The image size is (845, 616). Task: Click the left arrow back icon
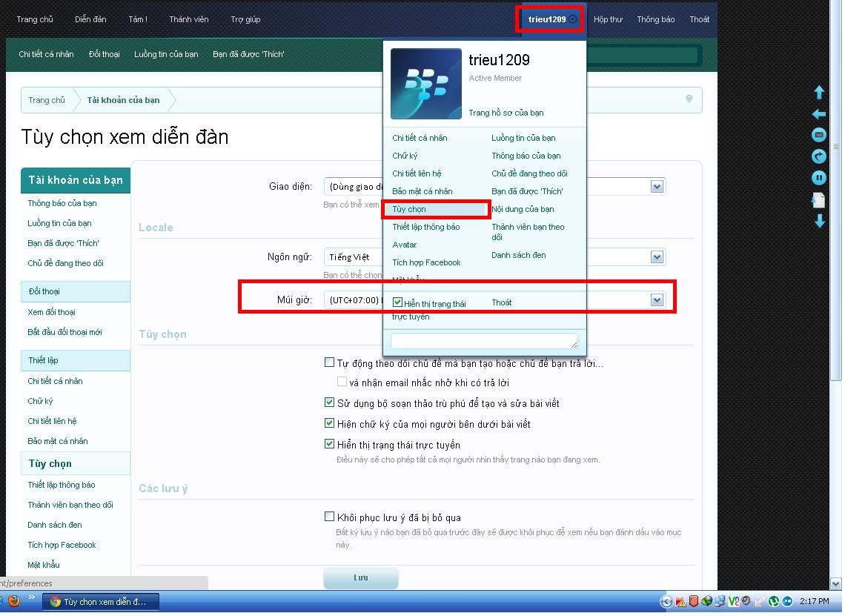[x=819, y=114]
